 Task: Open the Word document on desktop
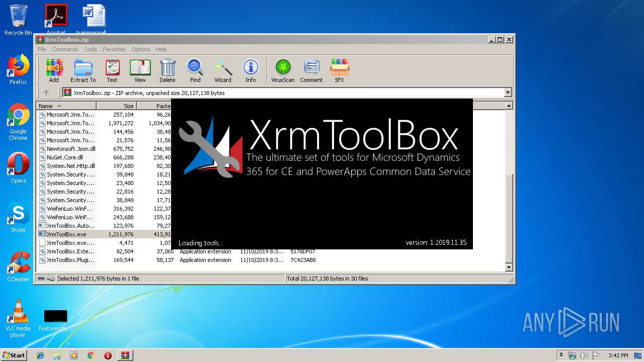[x=94, y=19]
